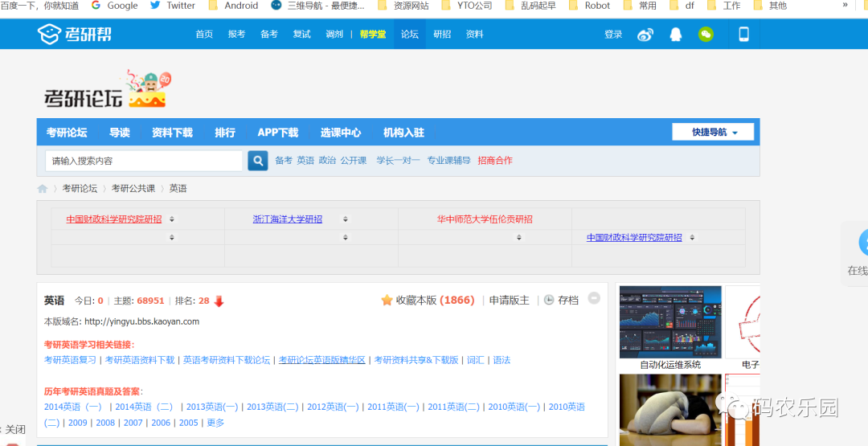Screen dimensions: 868x446
Task: Open 资料下载 in forum menu bar
Action: pos(172,133)
